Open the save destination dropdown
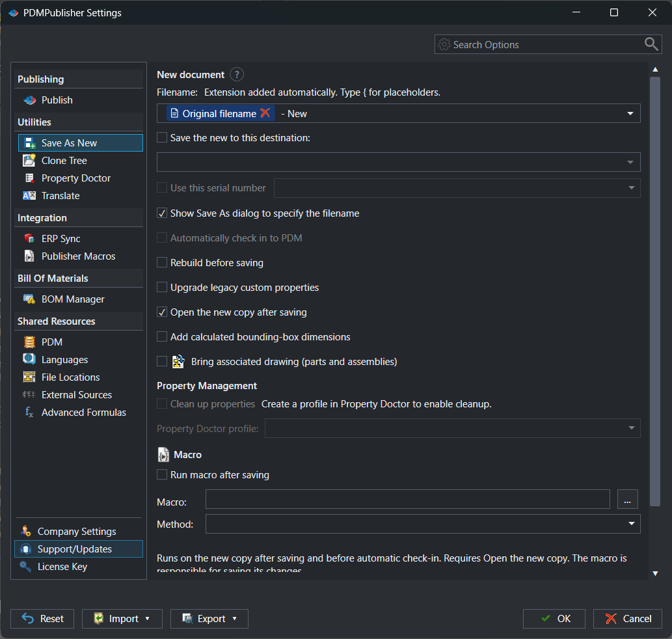This screenshot has height=639, width=672. (630, 163)
